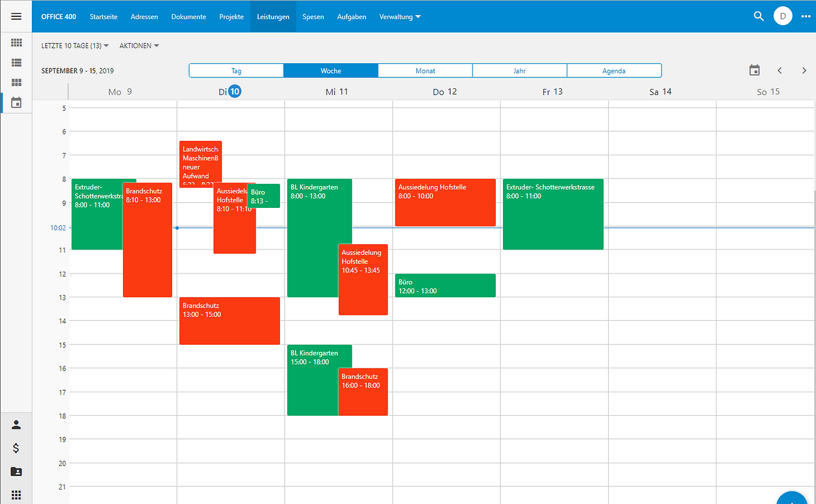Open the Büro 12:00 - 13:00 Thursday entry
The image size is (816, 504).
coord(445,286)
